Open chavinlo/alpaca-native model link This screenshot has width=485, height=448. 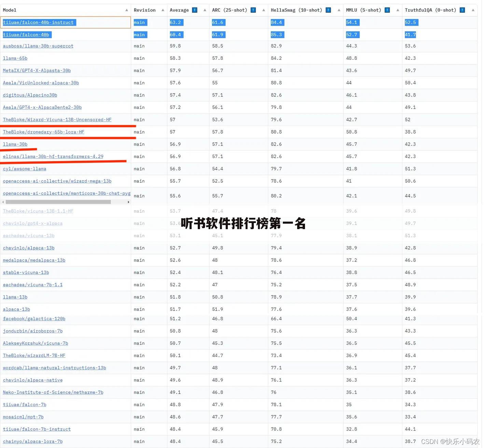pyautogui.click(x=33, y=380)
